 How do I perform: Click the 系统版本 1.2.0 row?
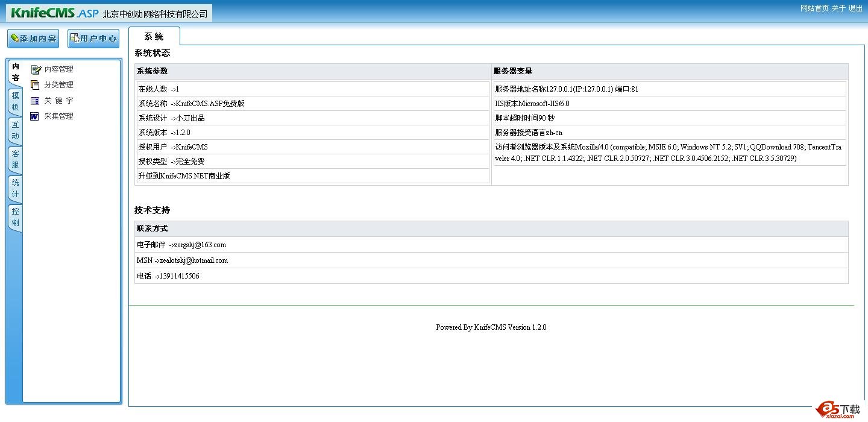click(313, 133)
